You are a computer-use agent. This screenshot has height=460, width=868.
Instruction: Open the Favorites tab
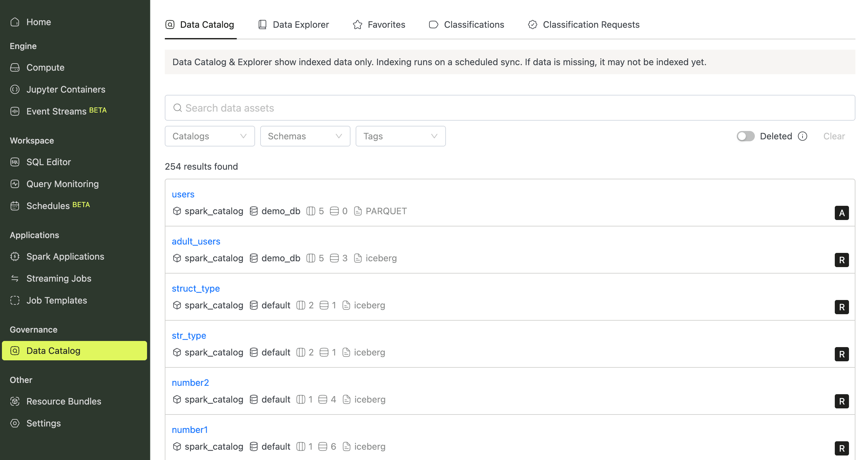(379, 25)
